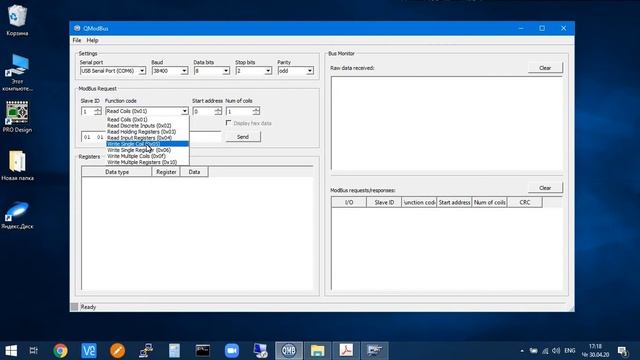Launch Google Chrome from the taskbar
Image resolution: width=640 pixels, height=360 pixels.
[x=60, y=351]
